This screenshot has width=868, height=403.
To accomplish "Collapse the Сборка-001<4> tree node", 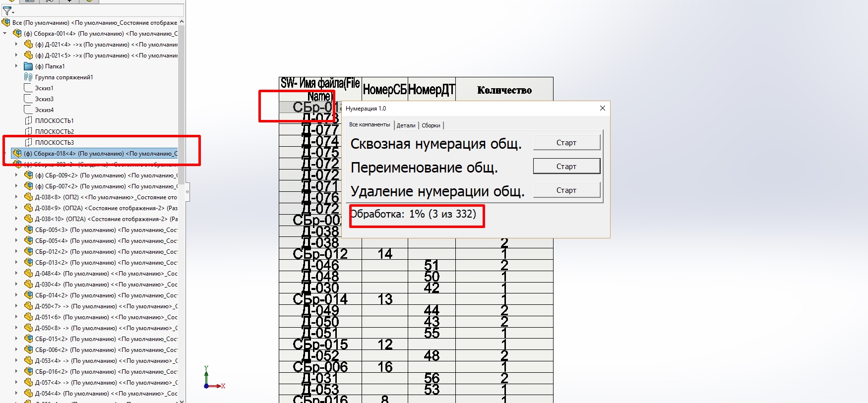I will (x=5, y=34).
